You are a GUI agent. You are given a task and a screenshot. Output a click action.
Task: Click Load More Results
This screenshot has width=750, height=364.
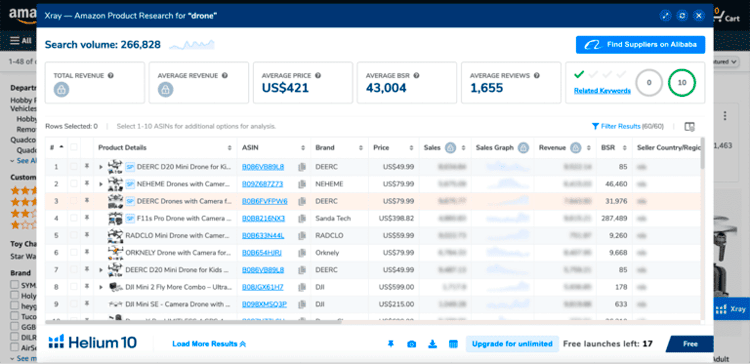tap(209, 343)
